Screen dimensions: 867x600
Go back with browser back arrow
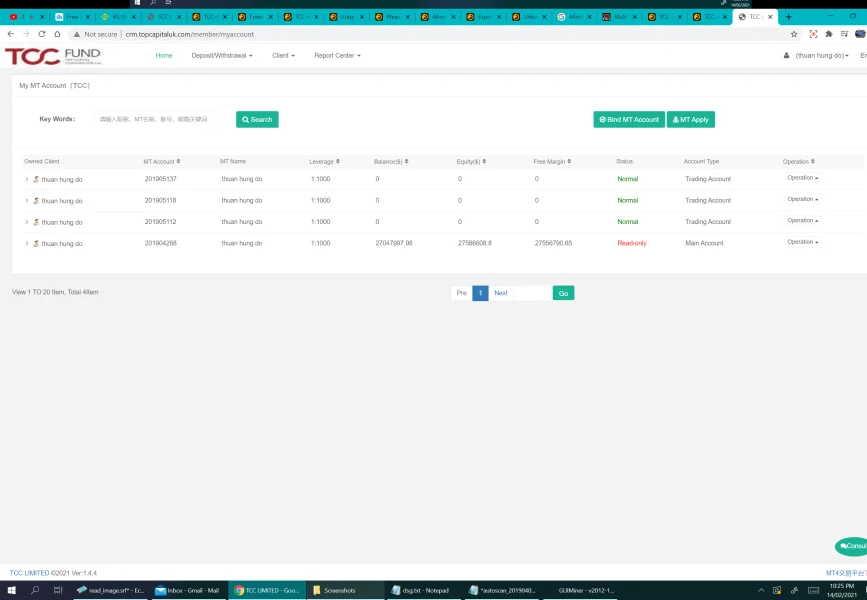coord(11,34)
